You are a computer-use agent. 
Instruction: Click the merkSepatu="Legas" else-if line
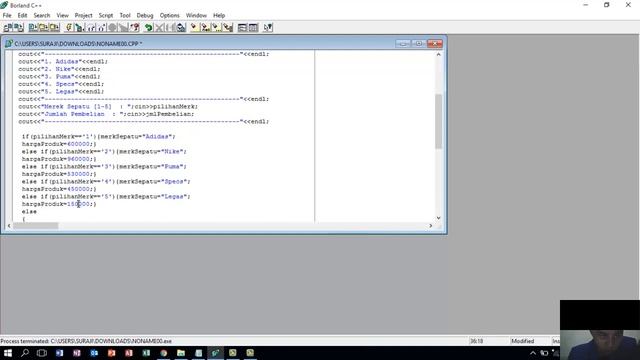(106, 197)
